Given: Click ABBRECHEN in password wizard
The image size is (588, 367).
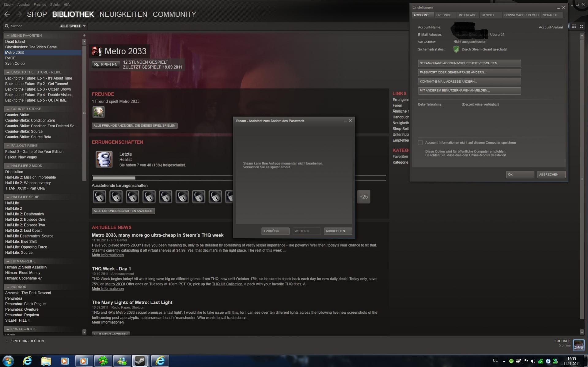Looking at the screenshot, I should (338, 231).
